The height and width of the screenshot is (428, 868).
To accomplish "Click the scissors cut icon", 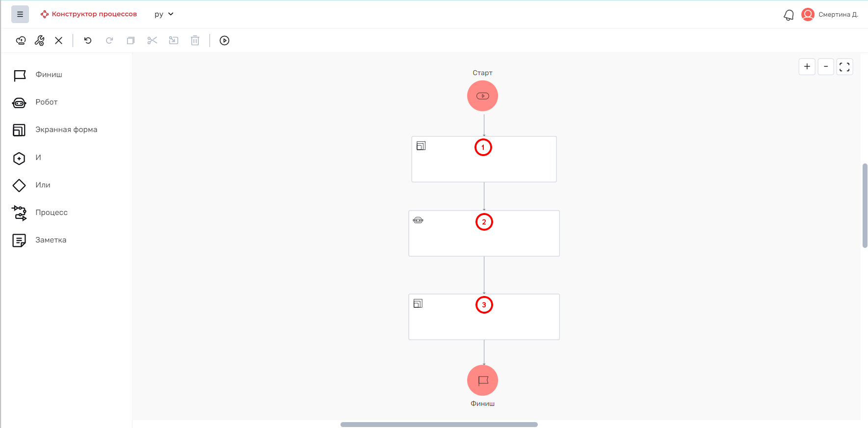I will pyautogui.click(x=152, y=41).
